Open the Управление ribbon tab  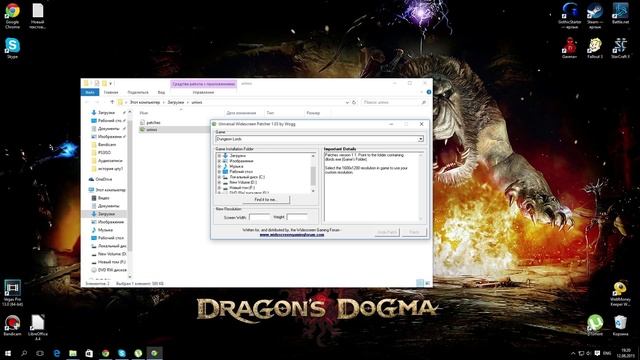click(203, 92)
